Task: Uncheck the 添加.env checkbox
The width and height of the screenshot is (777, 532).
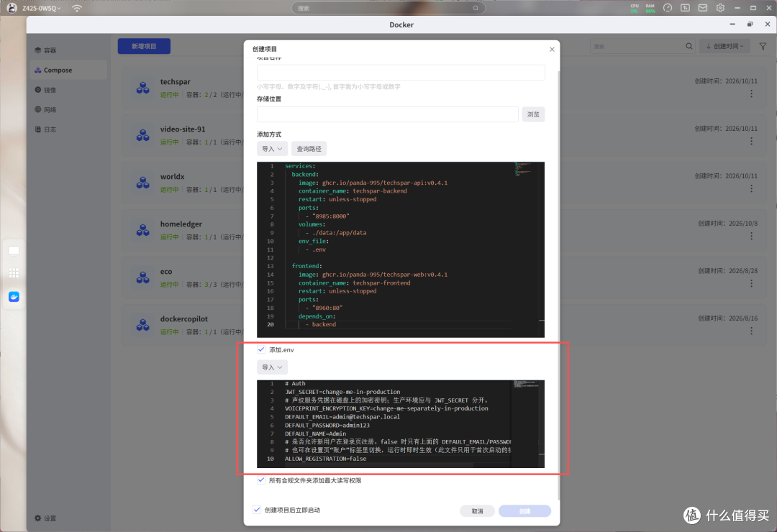Action: click(261, 349)
